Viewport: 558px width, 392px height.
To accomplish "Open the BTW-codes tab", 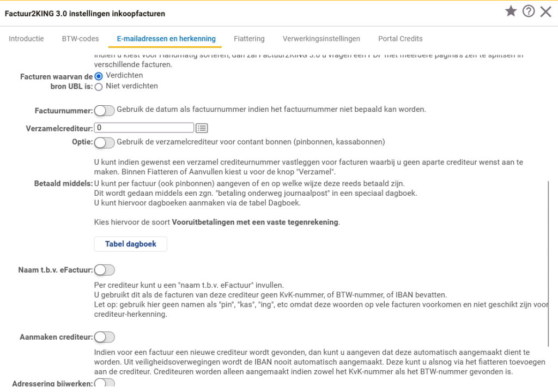I will 80,39.
